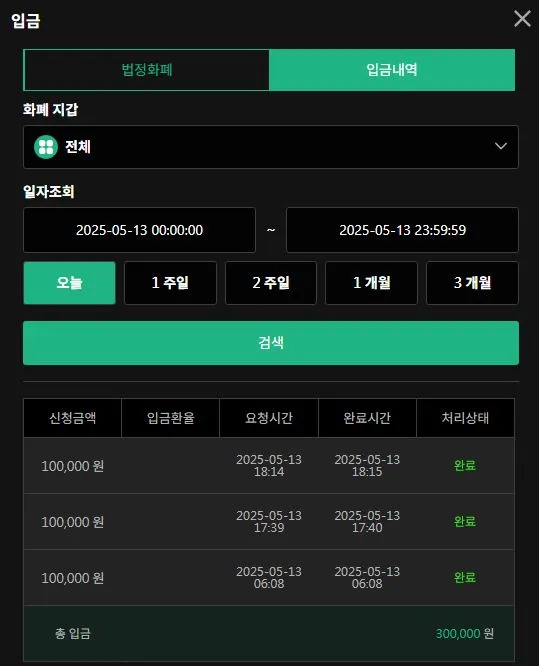The height and width of the screenshot is (666, 539).
Task: Click the green 검색 button
Action: coord(271,343)
